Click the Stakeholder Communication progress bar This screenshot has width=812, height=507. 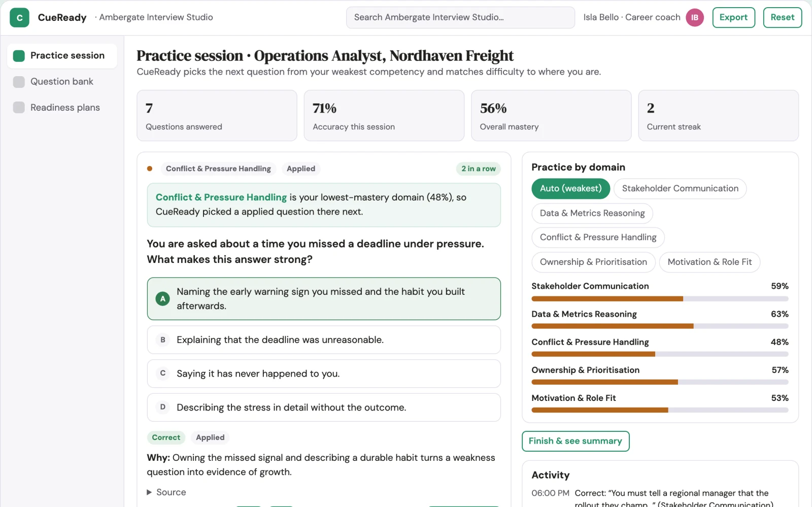point(660,299)
